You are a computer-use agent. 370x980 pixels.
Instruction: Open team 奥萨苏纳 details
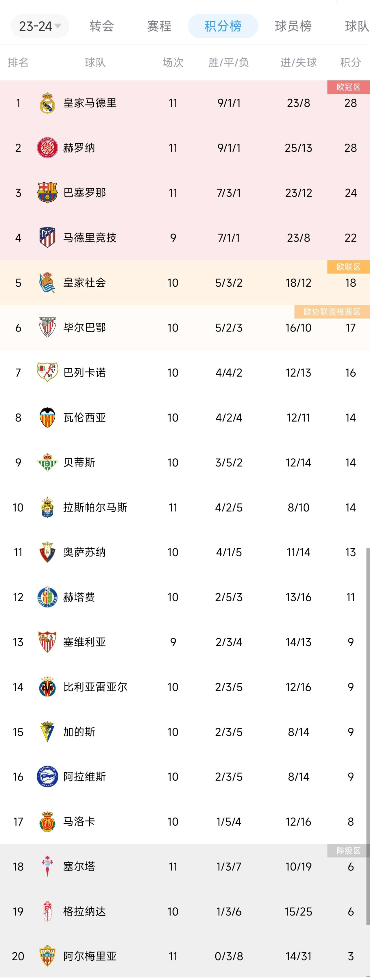pos(185,552)
